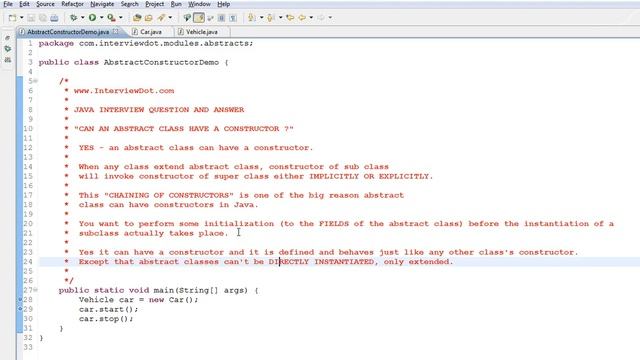Select the AbstractConstructorDemo.java tab

tap(68, 32)
